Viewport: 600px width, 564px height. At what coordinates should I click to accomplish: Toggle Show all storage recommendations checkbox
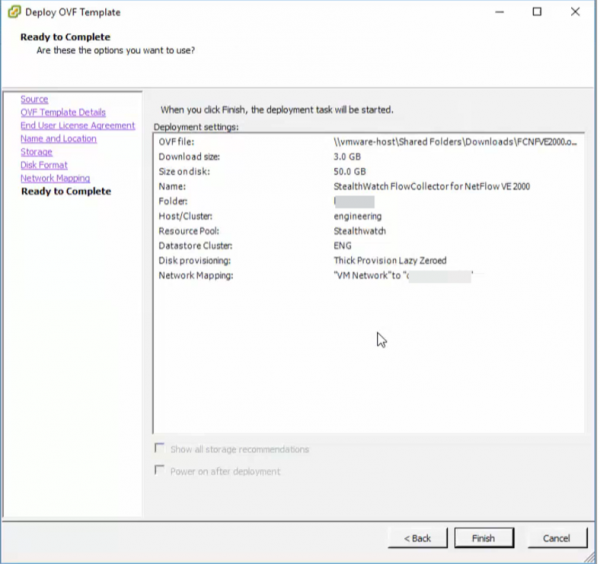point(159,450)
